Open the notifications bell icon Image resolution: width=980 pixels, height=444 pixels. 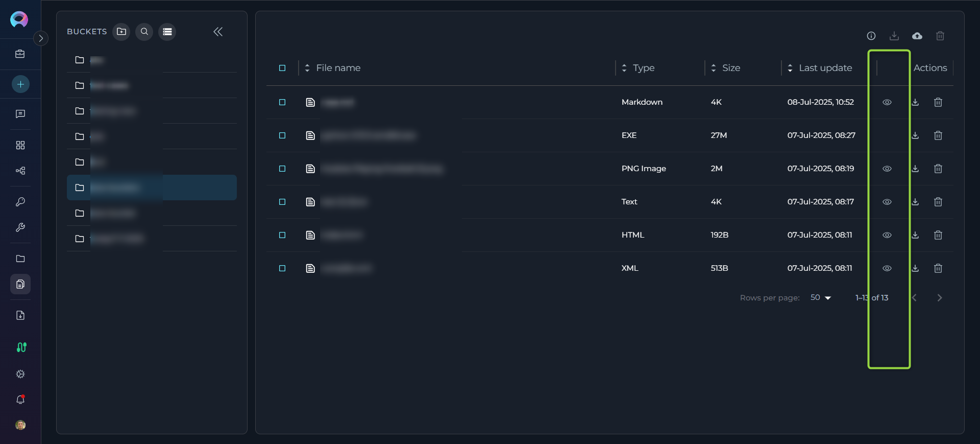point(20,400)
